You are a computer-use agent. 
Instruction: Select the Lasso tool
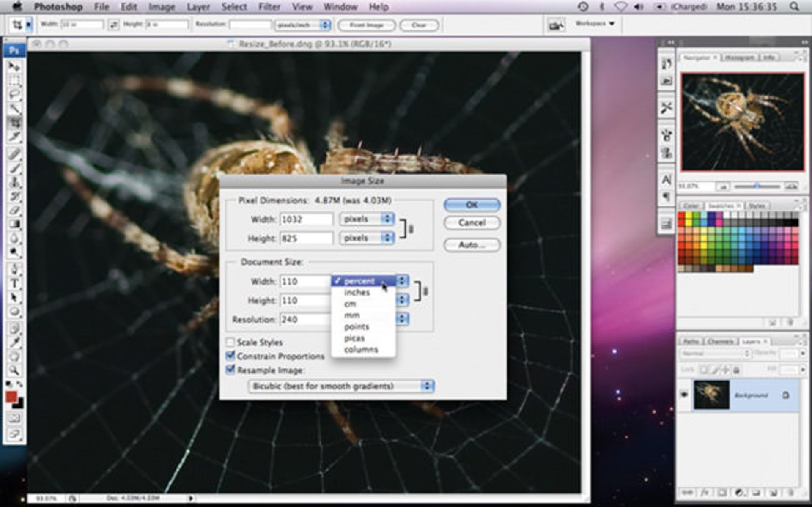[x=14, y=95]
